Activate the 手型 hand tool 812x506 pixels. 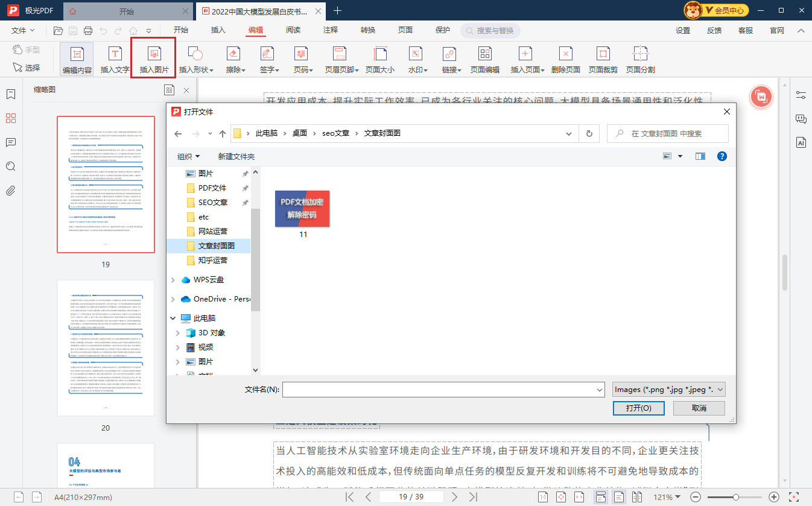pyautogui.click(x=27, y=49)
